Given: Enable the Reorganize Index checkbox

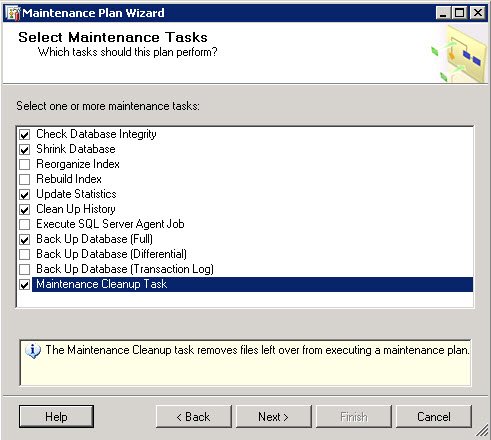Looking at the screenshot, I should tap(25, 165).
